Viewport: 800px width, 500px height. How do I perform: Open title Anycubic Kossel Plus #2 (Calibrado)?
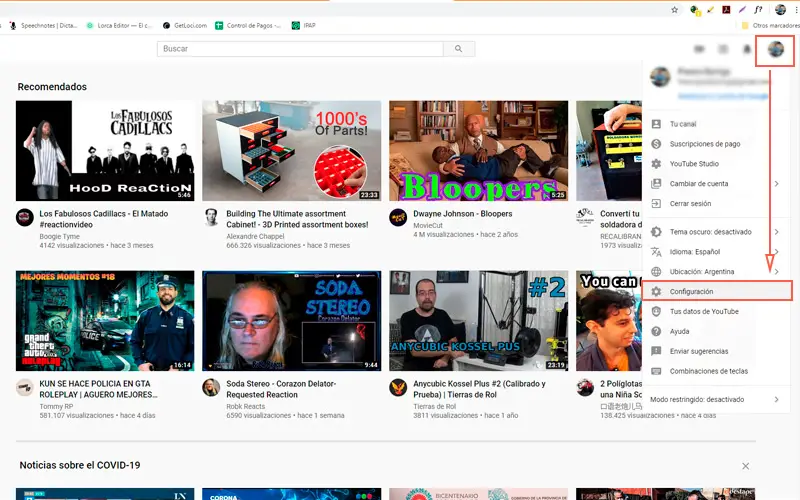(x=479, y=389)
